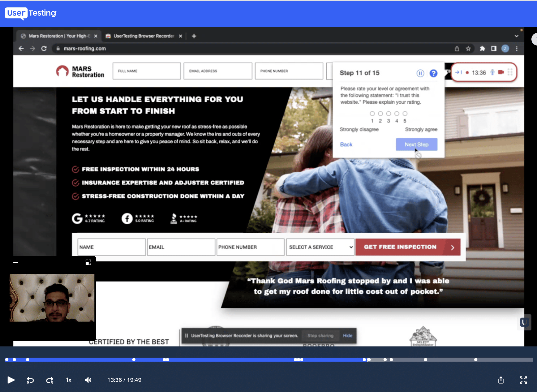Select rating 3 radio button
The width and height of the screenshot is (537, 392).
[388, 114]
